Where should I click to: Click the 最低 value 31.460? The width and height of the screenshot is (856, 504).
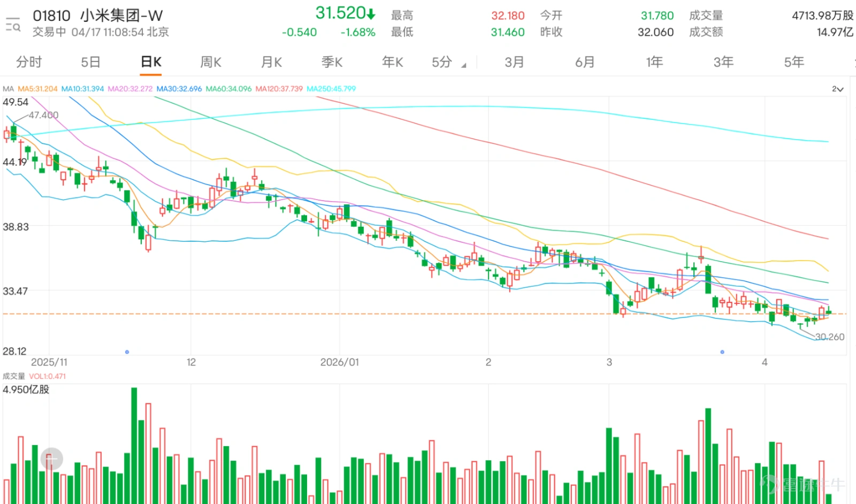[x=508, y=32]
